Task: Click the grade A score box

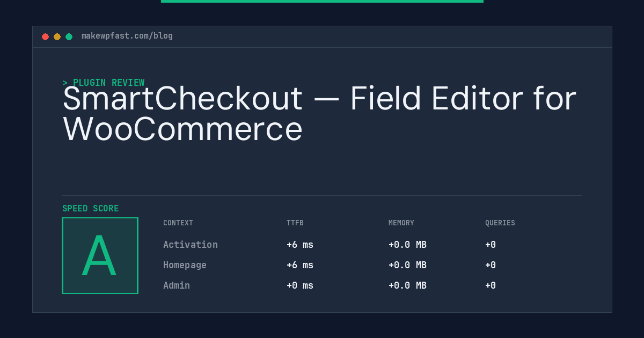Action: point(100,255)
